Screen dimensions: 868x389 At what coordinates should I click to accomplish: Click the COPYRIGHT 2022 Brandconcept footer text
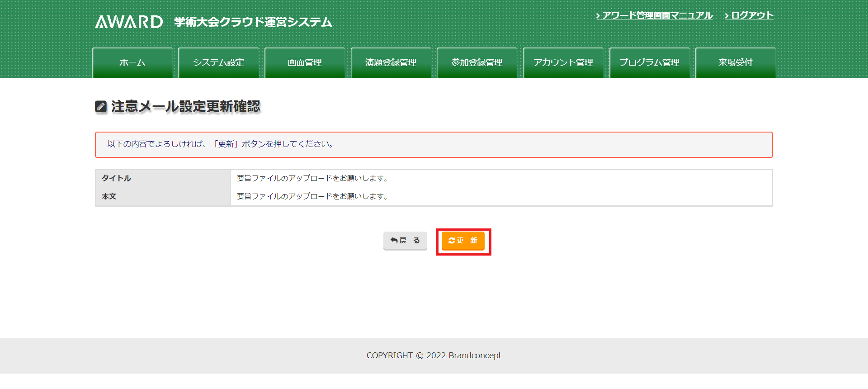point(434,356)
